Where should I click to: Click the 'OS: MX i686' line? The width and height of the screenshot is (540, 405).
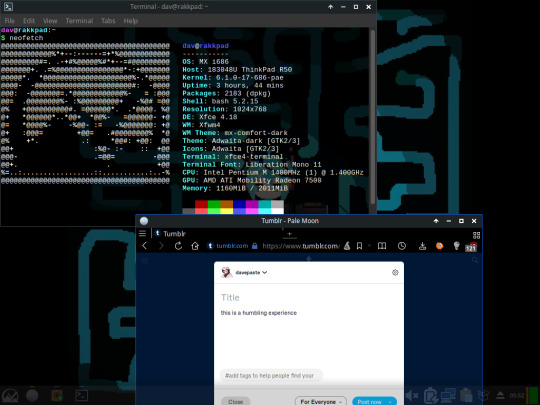point(205,62)
